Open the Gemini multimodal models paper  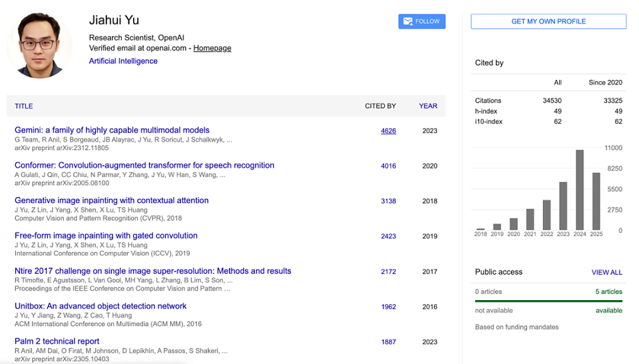click(112, 130)
